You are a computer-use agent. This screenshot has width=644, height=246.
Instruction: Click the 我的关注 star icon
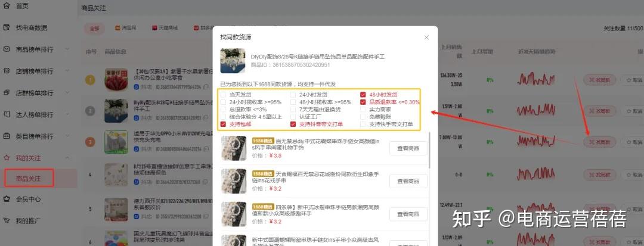[x=6, y=158]
